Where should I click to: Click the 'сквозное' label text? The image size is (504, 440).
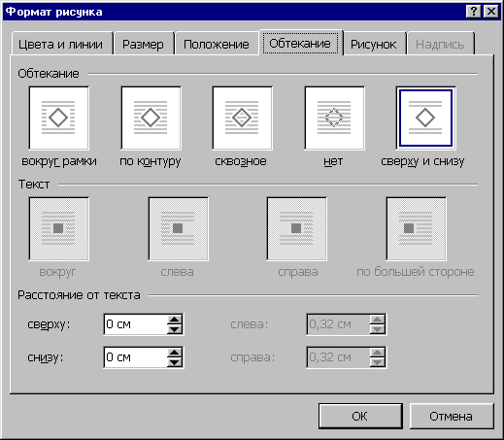241,161
